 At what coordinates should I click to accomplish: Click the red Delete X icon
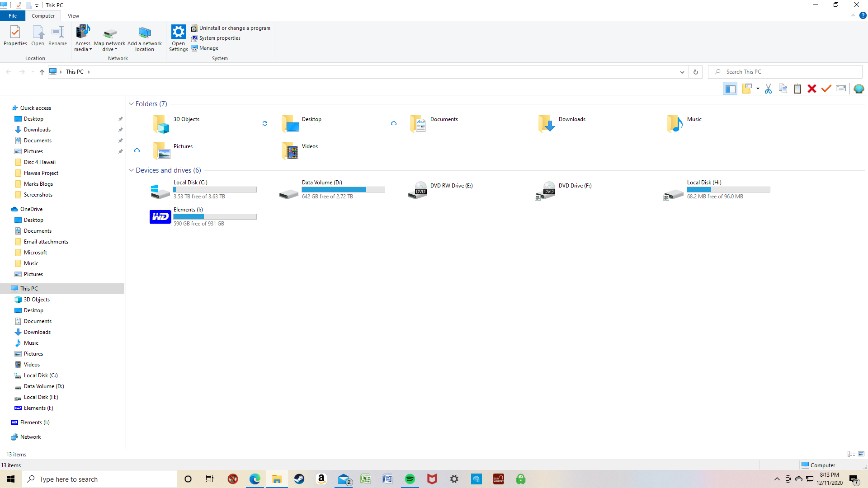coord(812,89)
